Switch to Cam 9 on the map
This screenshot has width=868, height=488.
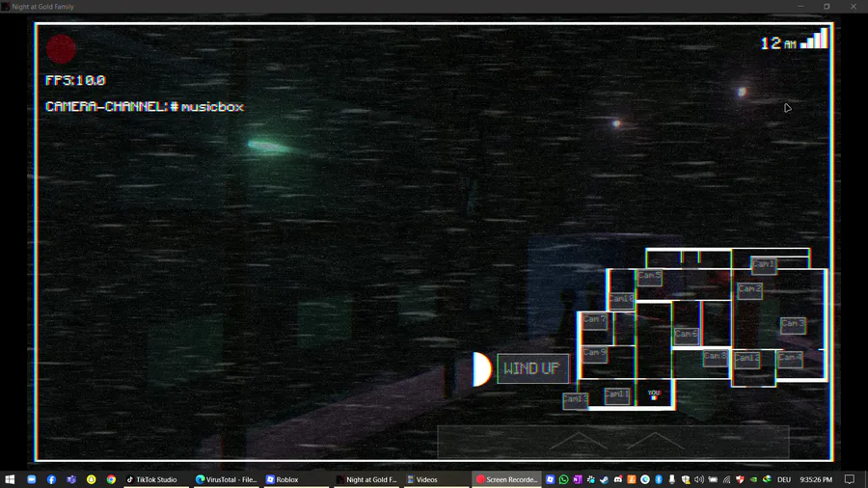point(594,353)
